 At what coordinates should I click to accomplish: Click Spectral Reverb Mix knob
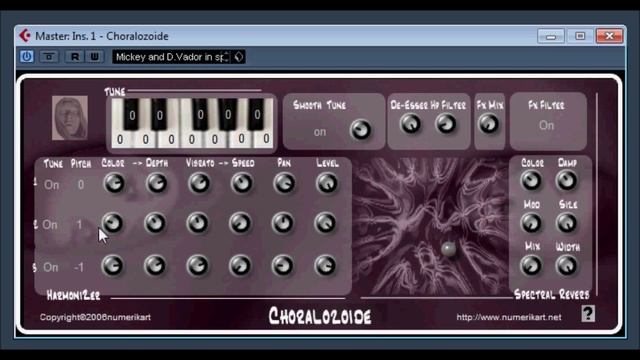click(531, 266)
